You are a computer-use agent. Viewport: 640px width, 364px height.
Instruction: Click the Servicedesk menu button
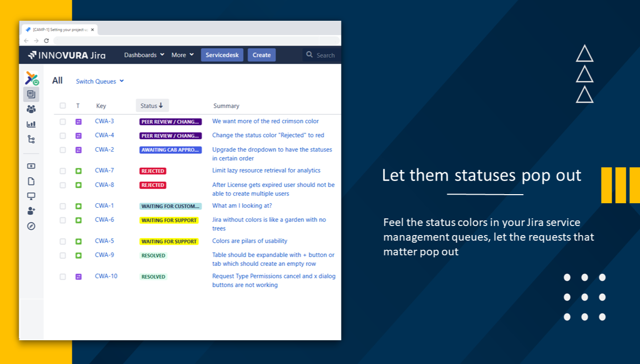click(222, 55)
